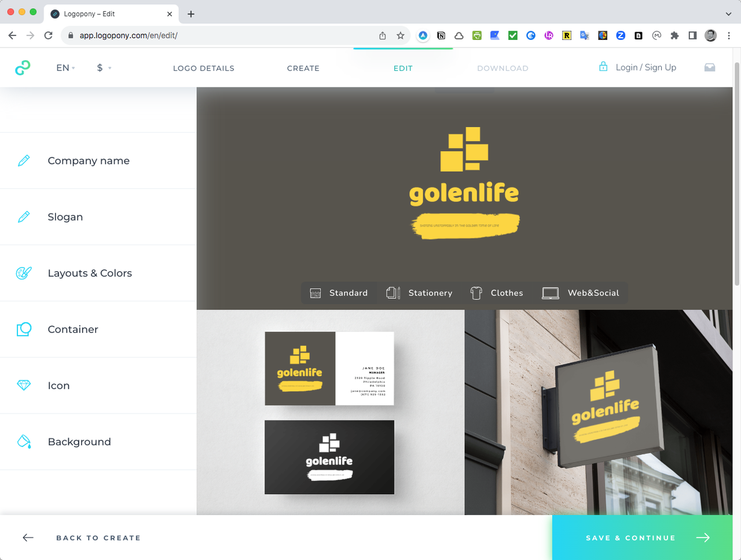Open the Container shape options
The height and width of the screenshot is (560, 741).
coord(98,329)
